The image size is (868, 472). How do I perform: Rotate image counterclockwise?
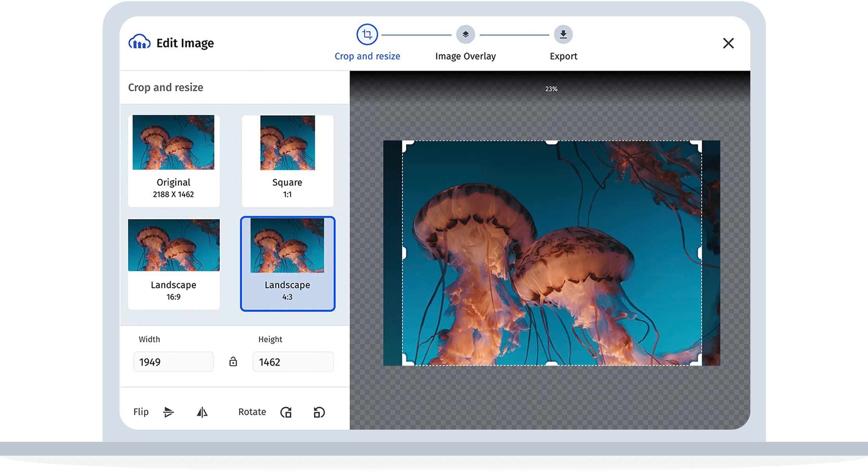(319, 412)
